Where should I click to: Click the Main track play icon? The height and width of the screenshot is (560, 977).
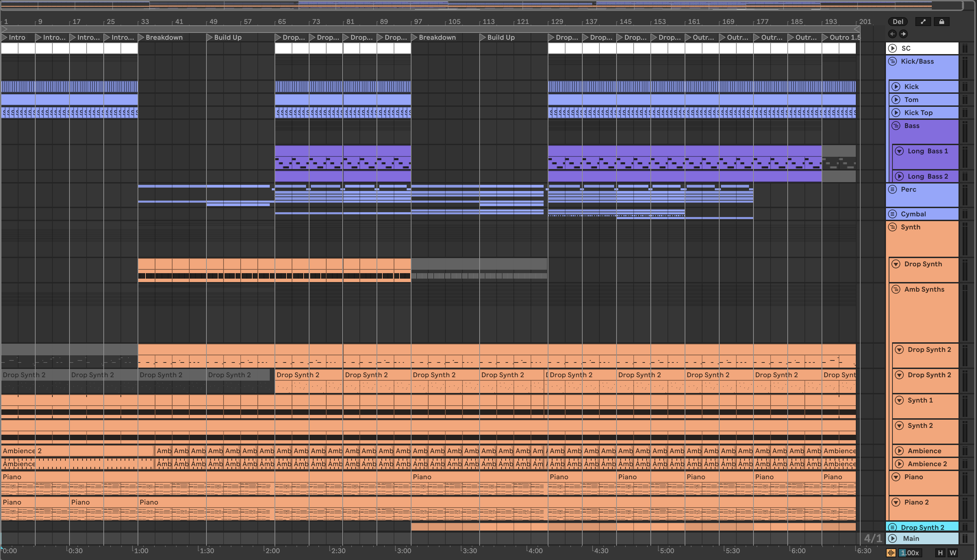(x=893, y=538)
